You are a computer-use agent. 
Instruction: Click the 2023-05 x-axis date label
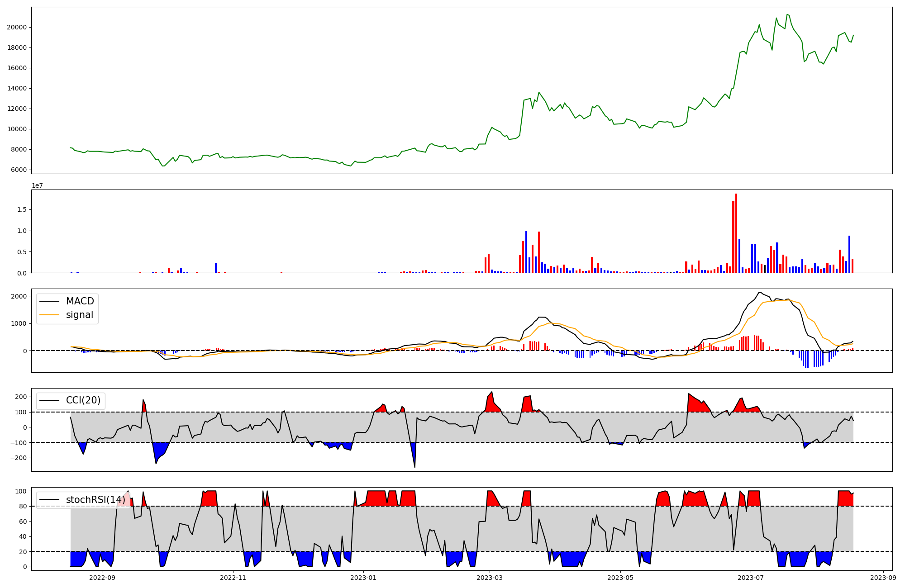(620, 578)
